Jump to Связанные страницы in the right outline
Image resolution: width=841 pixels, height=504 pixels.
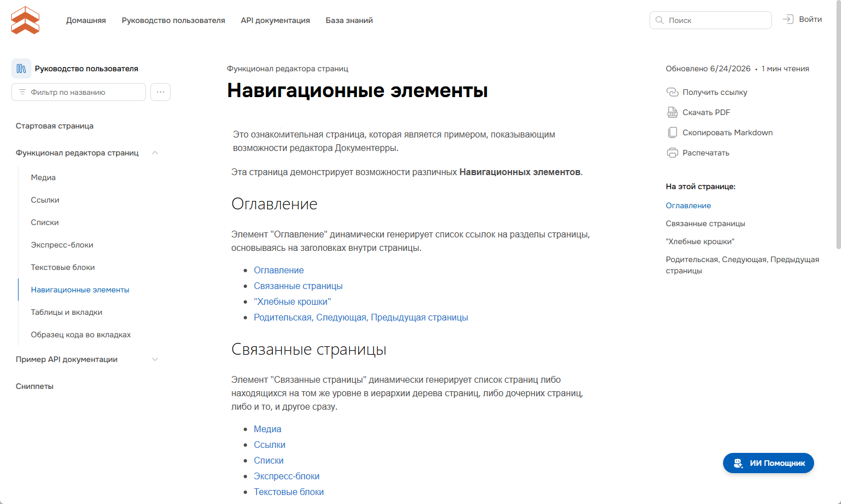706,223
